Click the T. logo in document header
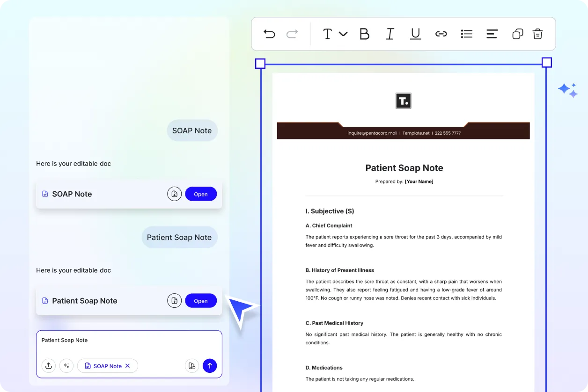Image resolution: width=588 pixels, height=392 pixels. pos(404,101)
